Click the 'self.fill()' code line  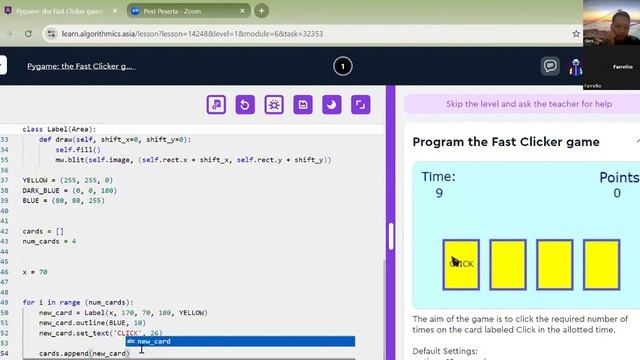point(78,150)
